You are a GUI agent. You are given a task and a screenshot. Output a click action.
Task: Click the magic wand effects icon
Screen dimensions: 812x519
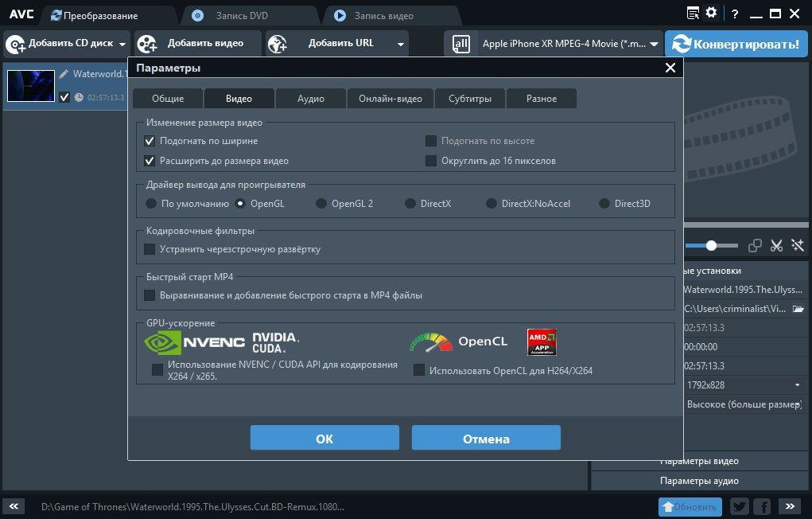[x=798, y=246]
